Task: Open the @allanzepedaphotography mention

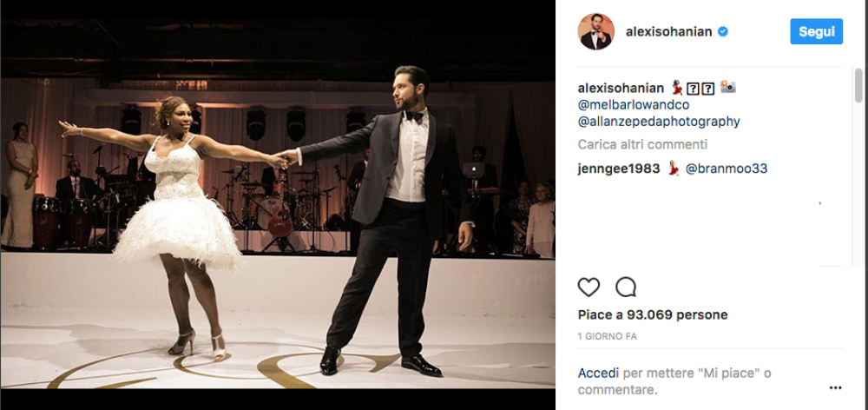Action: point(659,122)
